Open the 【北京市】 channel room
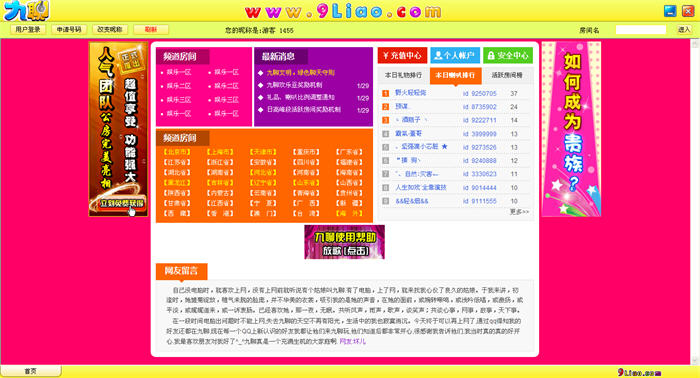700x378 pixels. point(177,152)
